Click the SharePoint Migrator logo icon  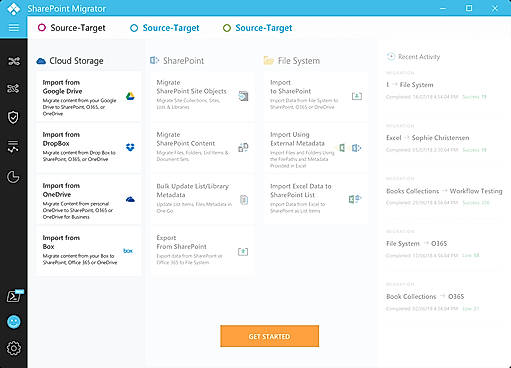coord(14,9)
